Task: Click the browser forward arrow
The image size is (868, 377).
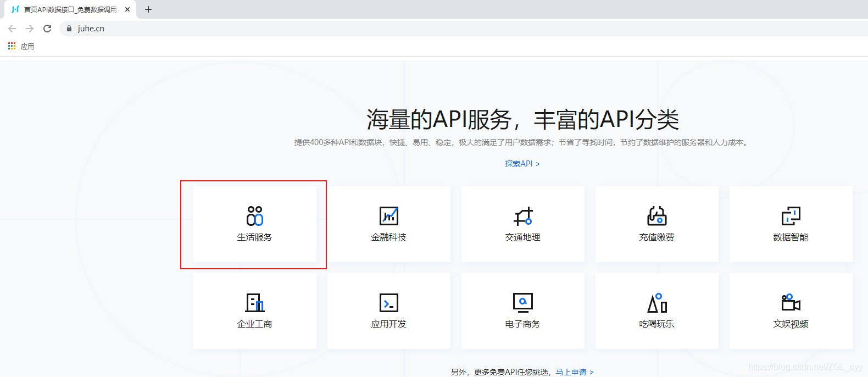Action: [30, 29]
